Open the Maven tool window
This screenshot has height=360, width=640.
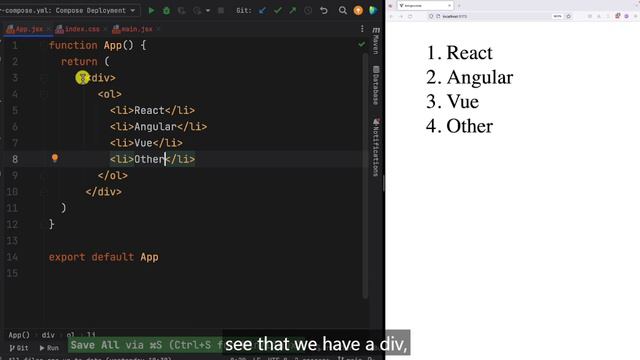pos(376,41)
